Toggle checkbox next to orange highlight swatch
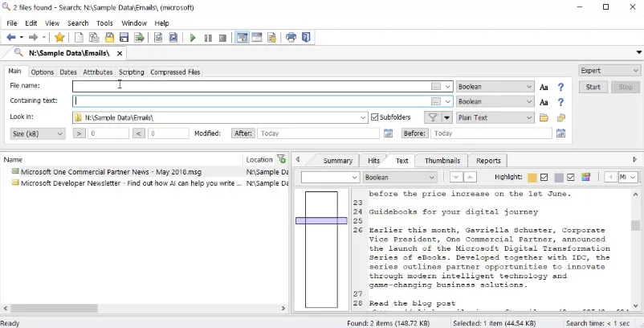Screen dimensions: 644x328 point(544,177)
